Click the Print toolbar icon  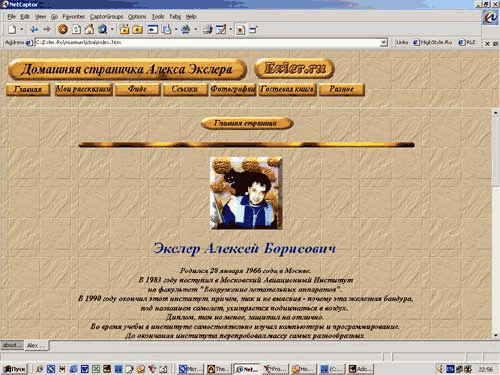(208, 29)
